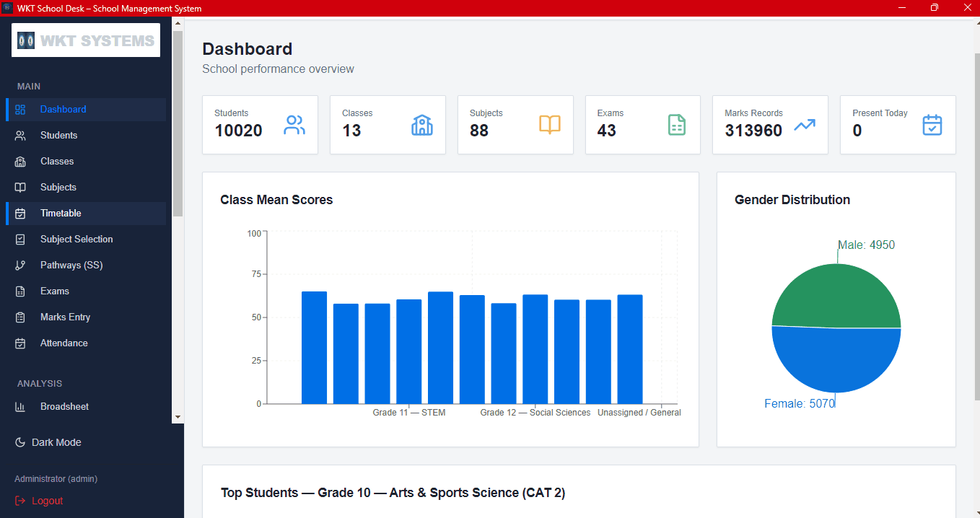
Task: Open the Subject Selection page
Action: [76, 239]
